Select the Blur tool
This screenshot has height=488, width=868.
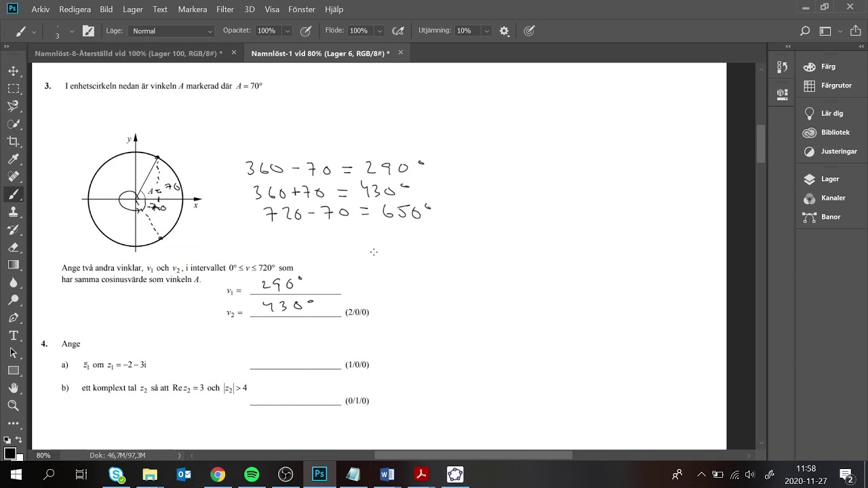13,283
